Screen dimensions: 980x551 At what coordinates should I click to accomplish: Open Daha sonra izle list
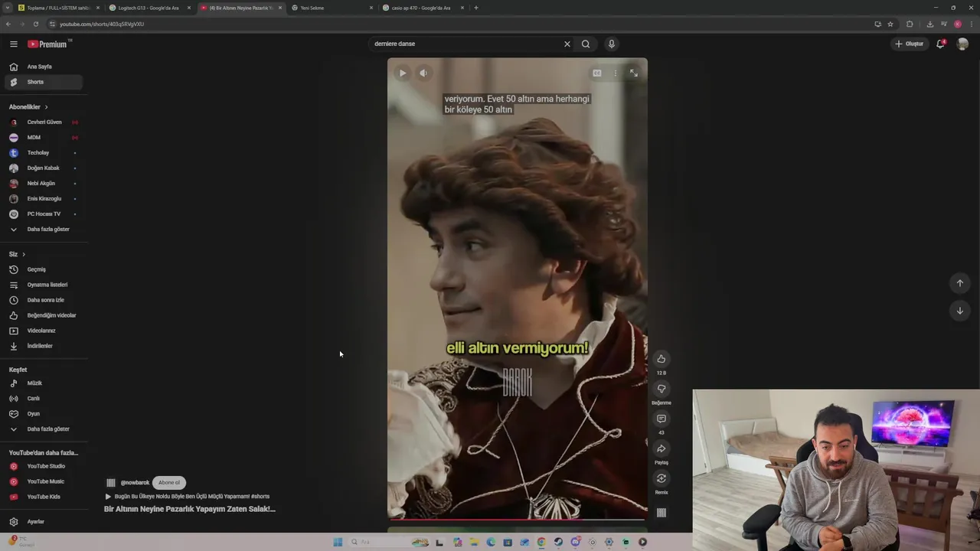pyautogui.click(x=44, y=300)
